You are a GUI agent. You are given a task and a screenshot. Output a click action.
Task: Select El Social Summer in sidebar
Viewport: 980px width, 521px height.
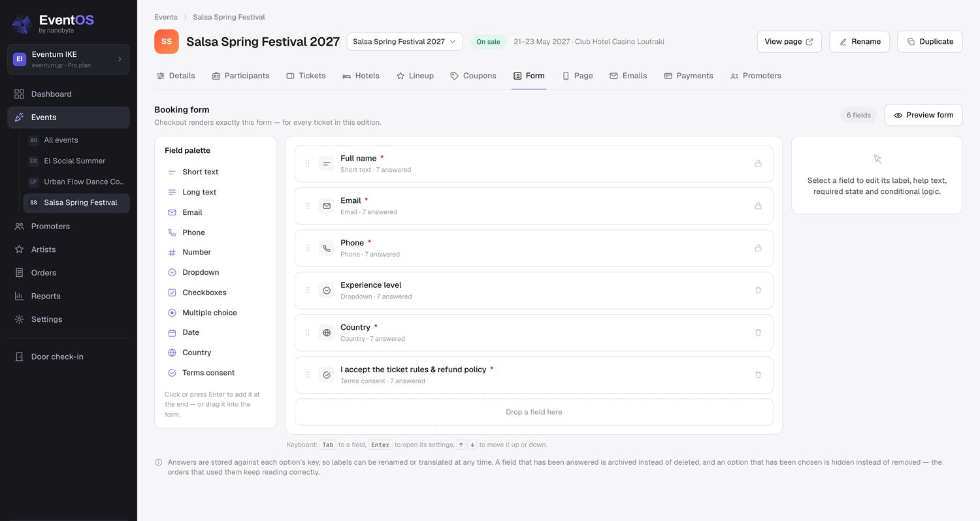tap(76, 161)
